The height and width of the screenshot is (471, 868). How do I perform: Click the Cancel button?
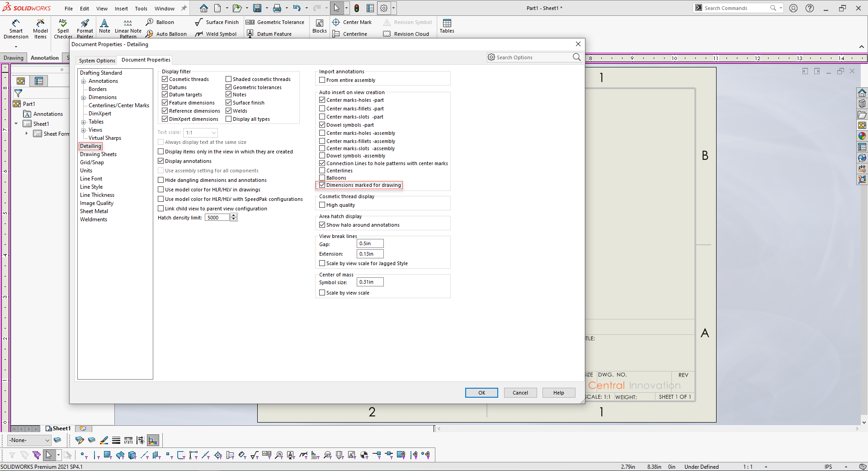click(x=520, y=393)
